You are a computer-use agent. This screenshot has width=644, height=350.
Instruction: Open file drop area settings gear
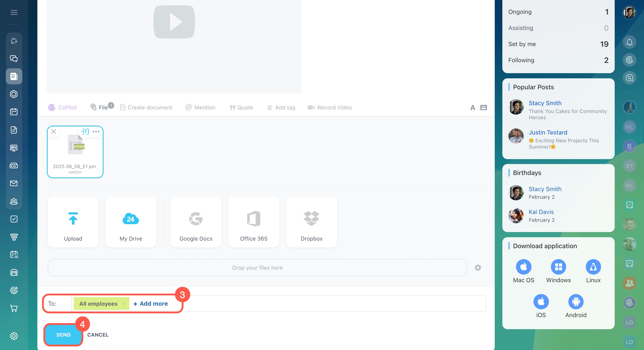click(x=478, y=268)
